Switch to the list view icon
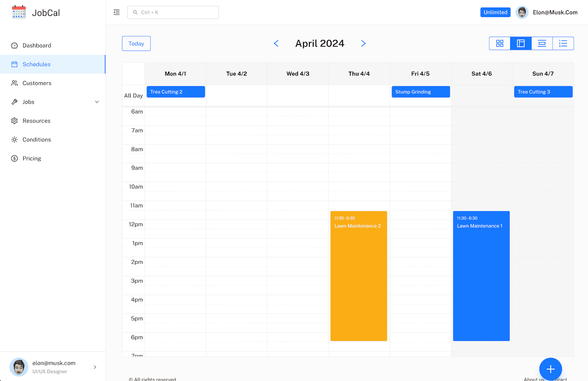 [563, 43]
